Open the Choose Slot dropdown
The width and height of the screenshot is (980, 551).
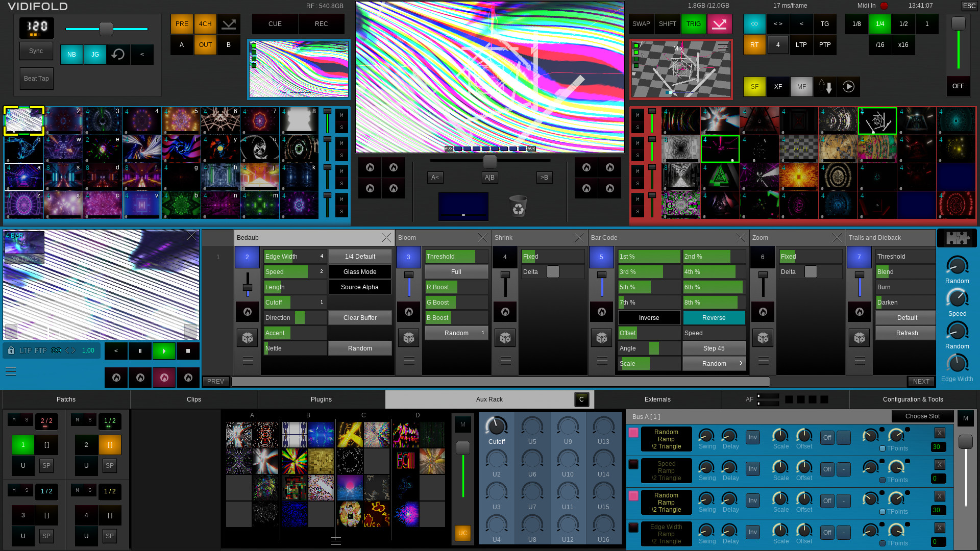[x=922, y=416]
